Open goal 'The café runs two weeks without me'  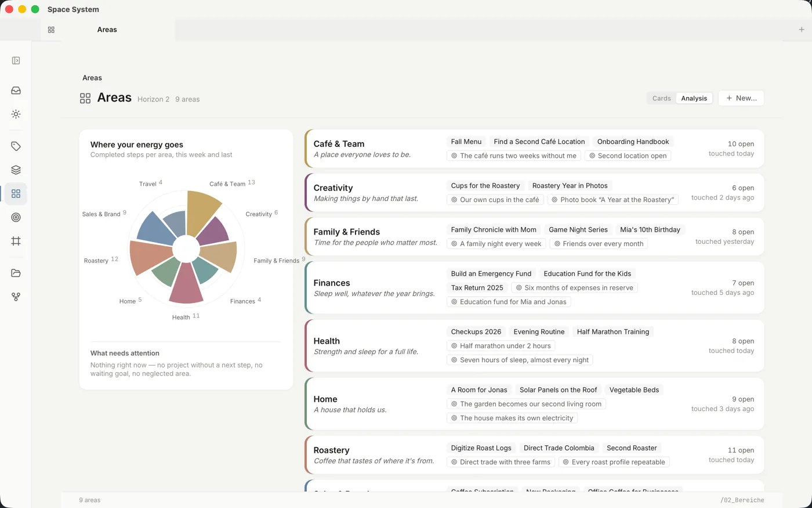514,156
